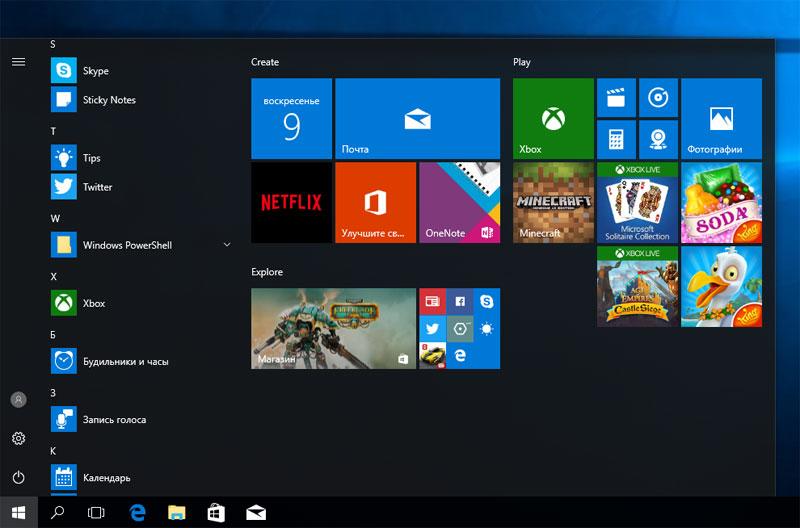Screen dimensions: 800x528
Task: Launch Sticky Notes from the app list
Action: click(x=108, y=100)
